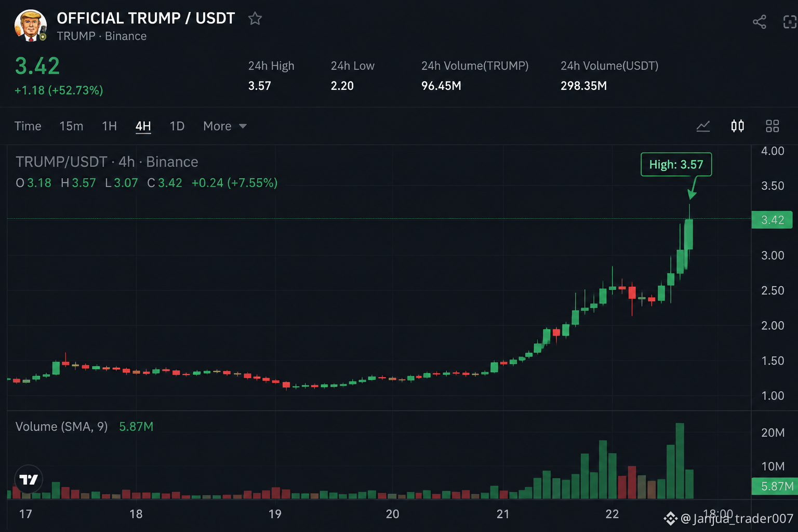Click the large 3.42 price header
This screenshot has height=532, width=798.
tap(37, 66)
